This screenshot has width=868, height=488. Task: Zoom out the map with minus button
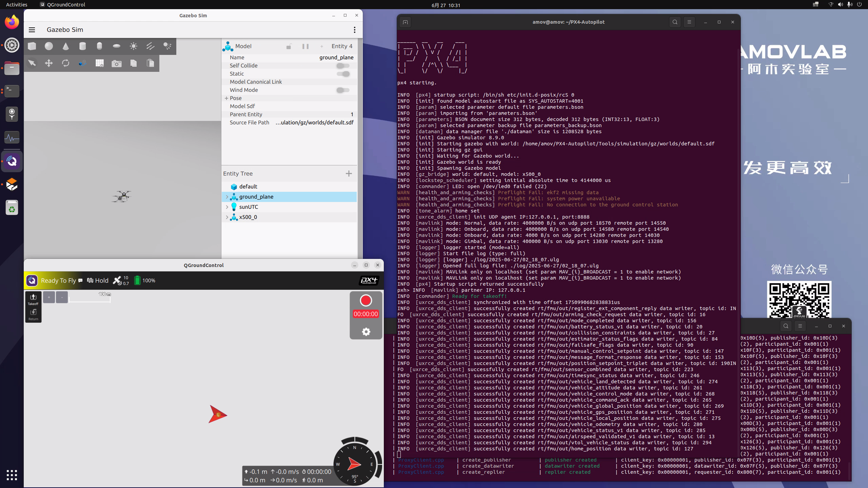(x=62, y=297)
